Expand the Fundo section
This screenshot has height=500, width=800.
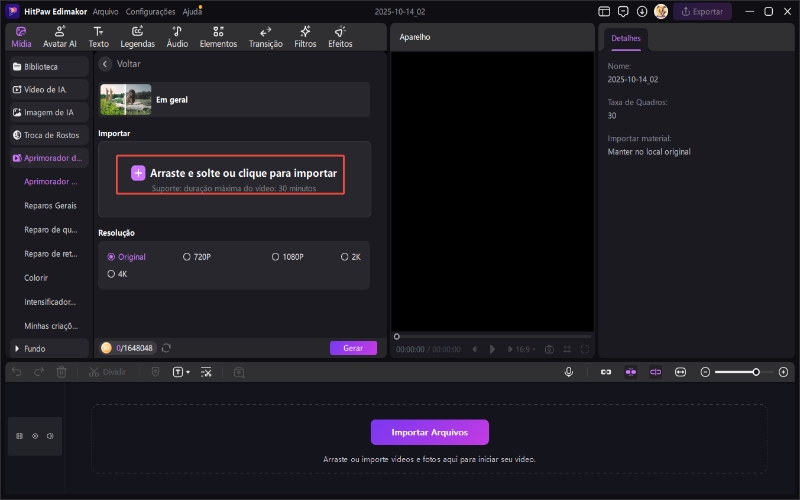point(49,348)
